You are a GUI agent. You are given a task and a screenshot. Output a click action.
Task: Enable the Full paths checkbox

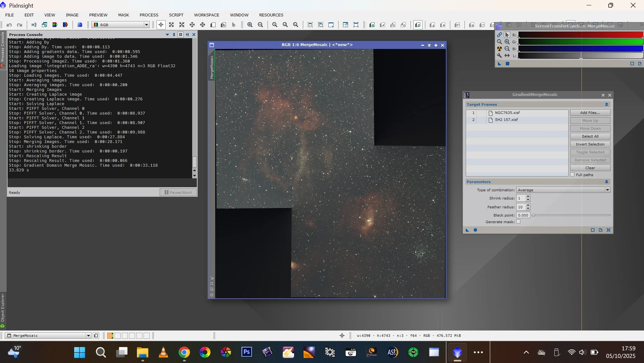572,175
